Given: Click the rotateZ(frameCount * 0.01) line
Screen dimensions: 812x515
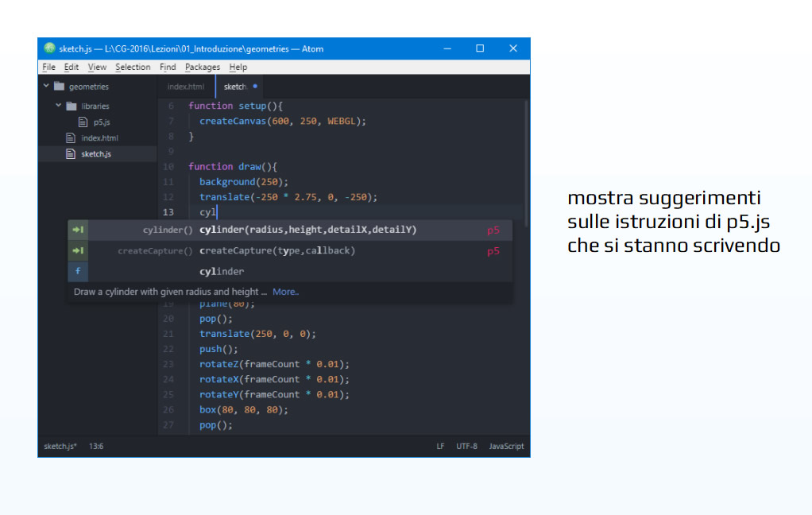Looking at the screenshot, I should pos(274,364).
